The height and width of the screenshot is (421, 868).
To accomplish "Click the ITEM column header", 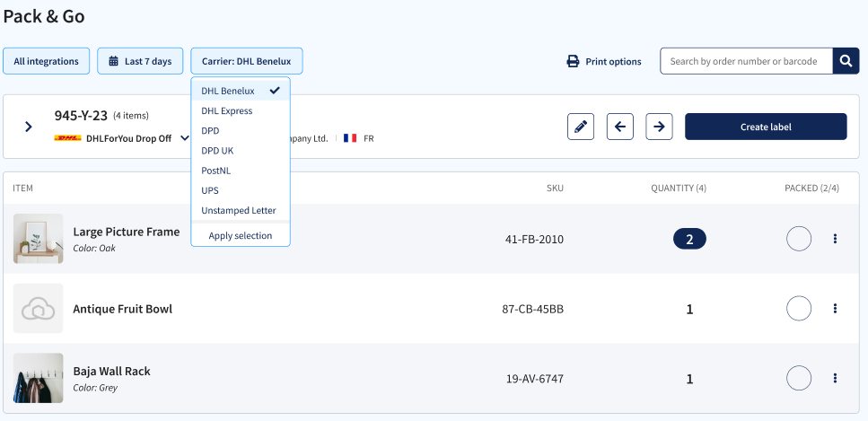I will click(22, 189).
